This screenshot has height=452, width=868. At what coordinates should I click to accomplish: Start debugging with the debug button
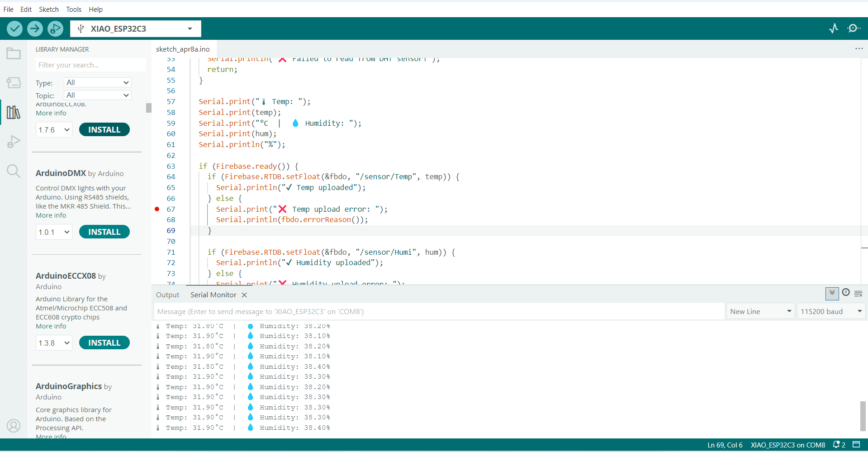pos(55,29)
